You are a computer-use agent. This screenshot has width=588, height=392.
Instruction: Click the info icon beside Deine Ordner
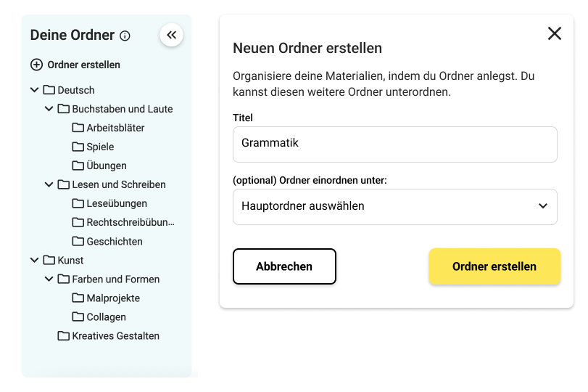point(125,36)
